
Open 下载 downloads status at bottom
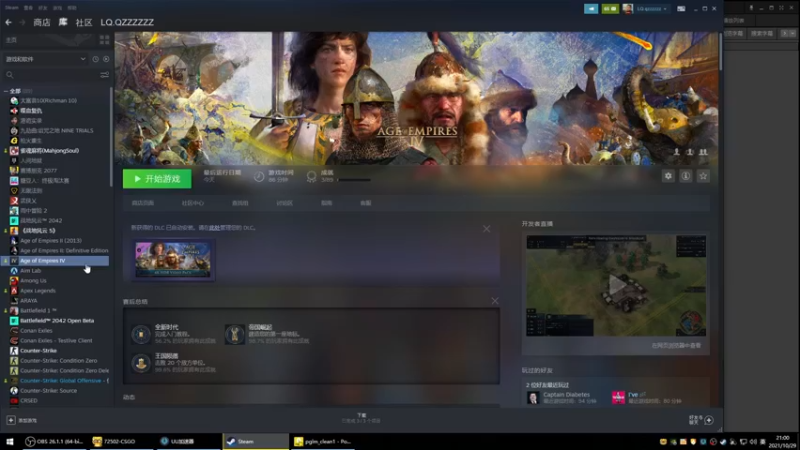361,418
